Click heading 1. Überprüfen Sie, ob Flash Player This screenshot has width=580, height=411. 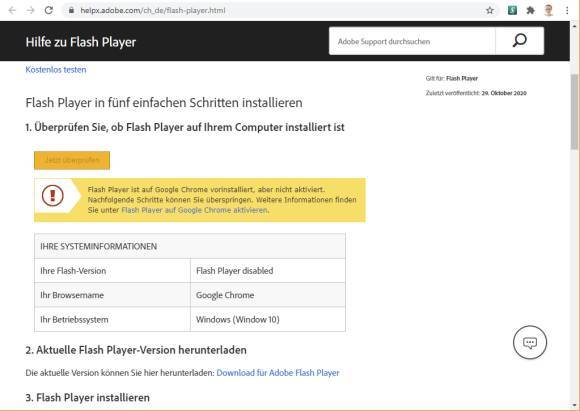(x=185, y=127)
